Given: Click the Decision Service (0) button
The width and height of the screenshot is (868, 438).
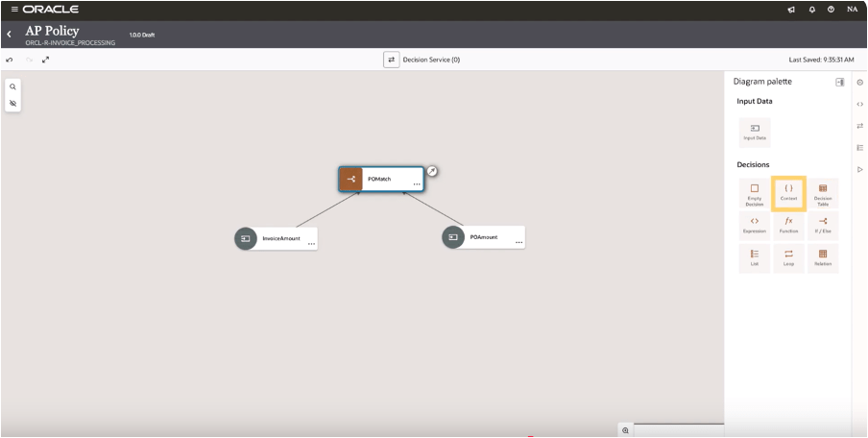Looking at the screenshot, I should [392, 60].
